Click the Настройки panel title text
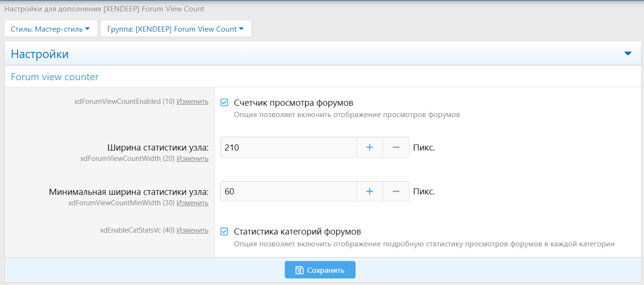The image size is (644, 285). click(x=40, y=54)
